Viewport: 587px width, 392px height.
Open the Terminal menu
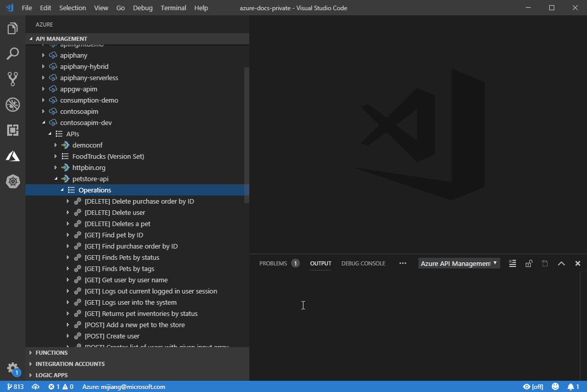[173, 8]
